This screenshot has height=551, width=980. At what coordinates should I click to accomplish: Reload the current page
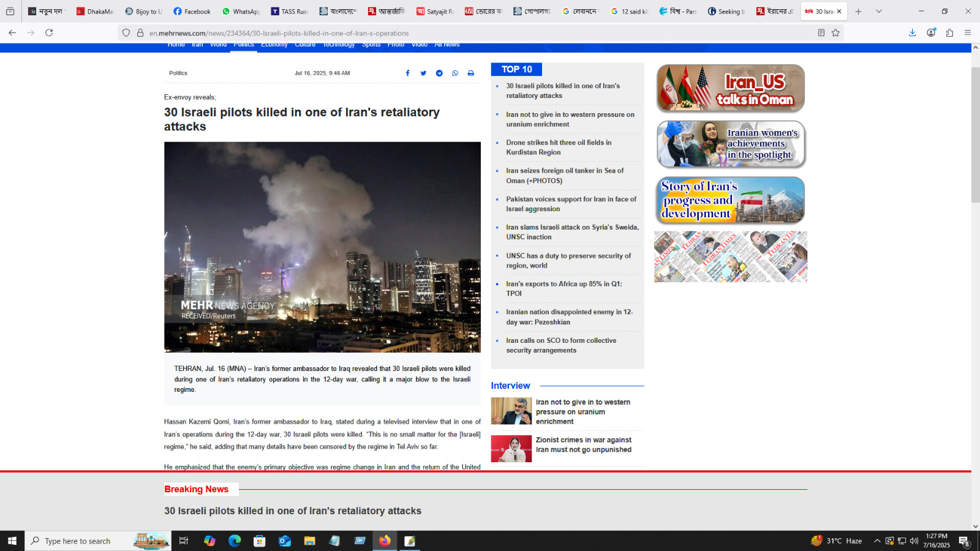click(49, 33)
